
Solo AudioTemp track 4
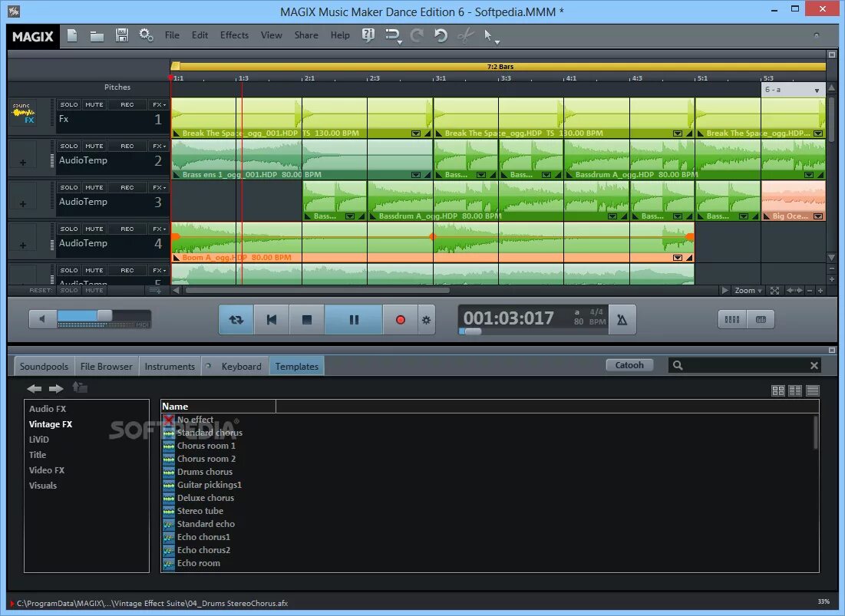69,229
